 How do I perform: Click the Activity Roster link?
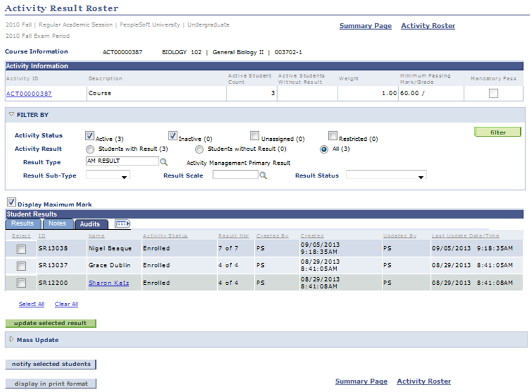click(x=429, y=25)
